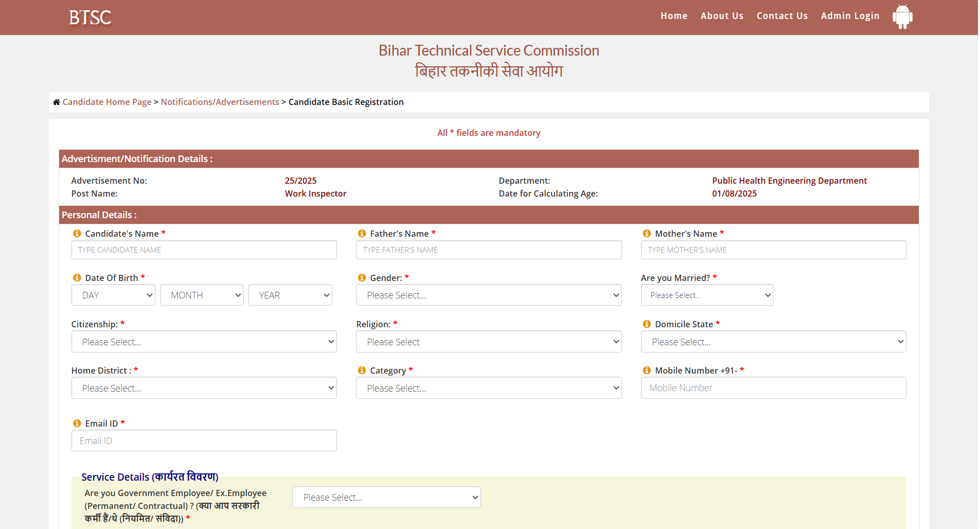Image resolution: width=980 pixels, height=529 pixels.
Task: Click info icon beside Mother's Name
Action: (x=647, y=234)
